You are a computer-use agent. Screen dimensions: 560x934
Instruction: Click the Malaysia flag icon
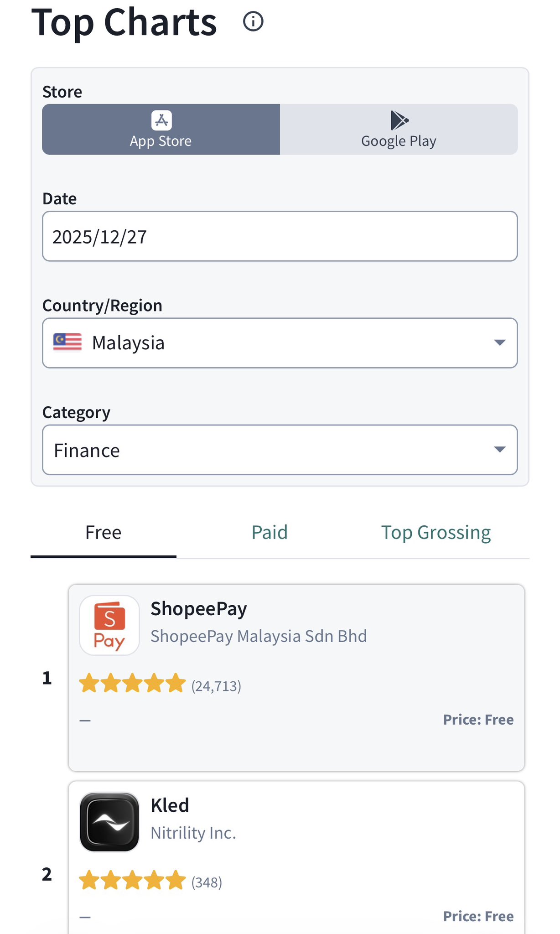[x=67, y=342]
